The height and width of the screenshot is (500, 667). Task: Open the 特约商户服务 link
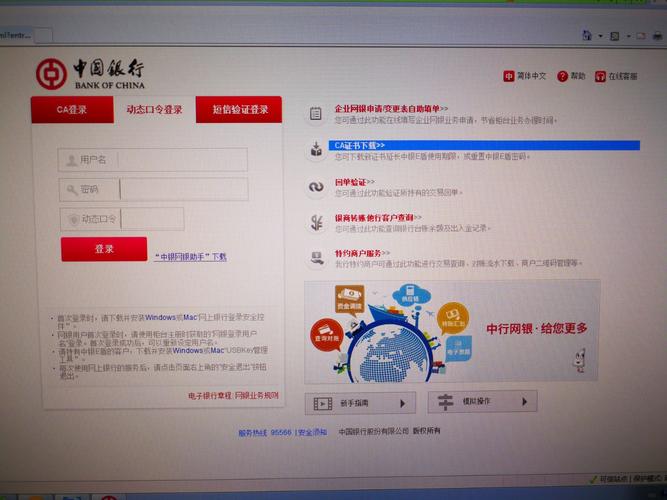[362, 253]
